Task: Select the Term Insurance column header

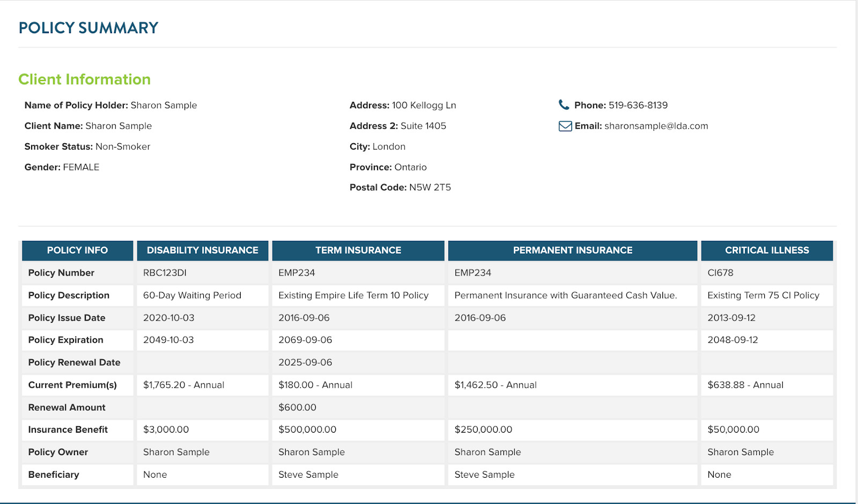Action: (358, 250)
